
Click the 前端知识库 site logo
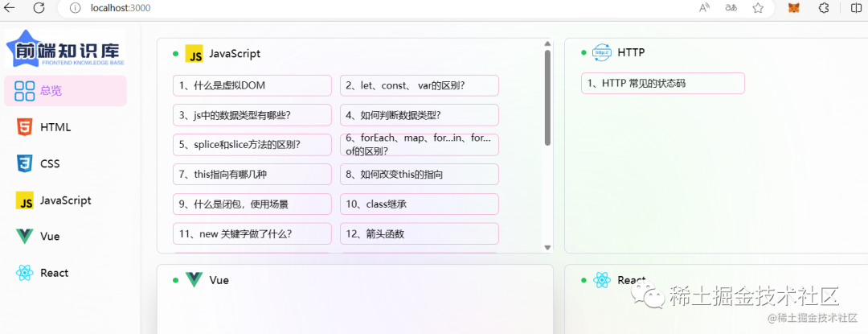65,48
